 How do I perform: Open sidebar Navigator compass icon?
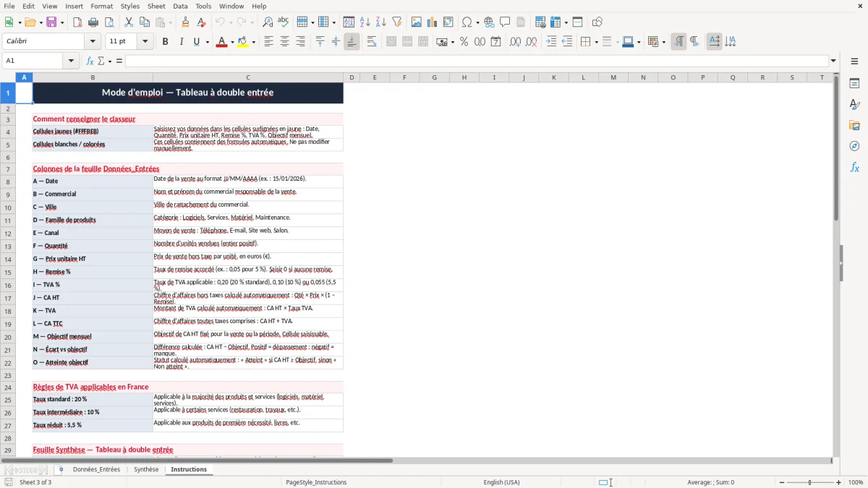[x=854, y=147]
